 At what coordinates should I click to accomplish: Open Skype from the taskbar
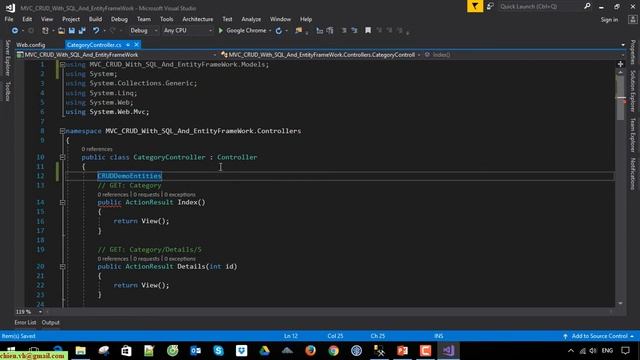pyautogui.click(x=218, y=351)
